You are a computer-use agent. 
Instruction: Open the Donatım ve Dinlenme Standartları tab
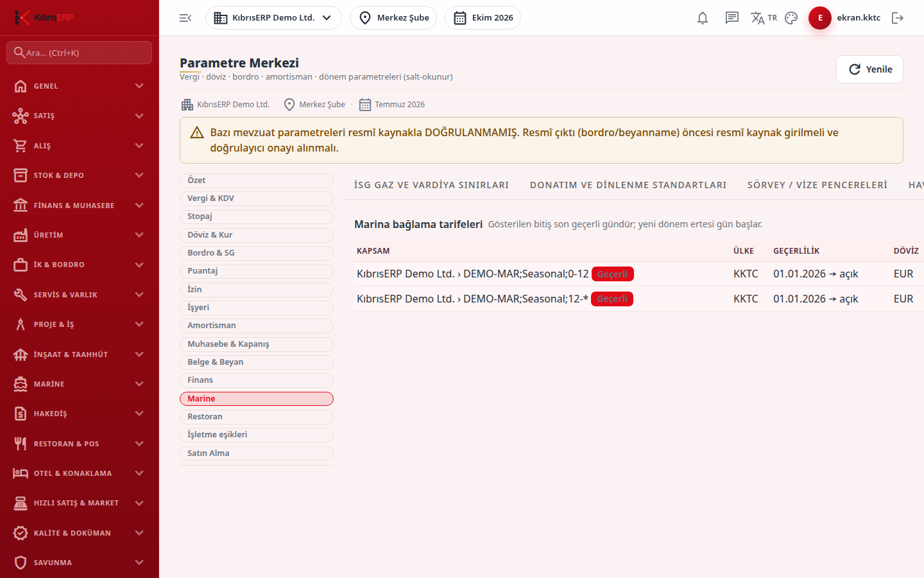(628, 185)
